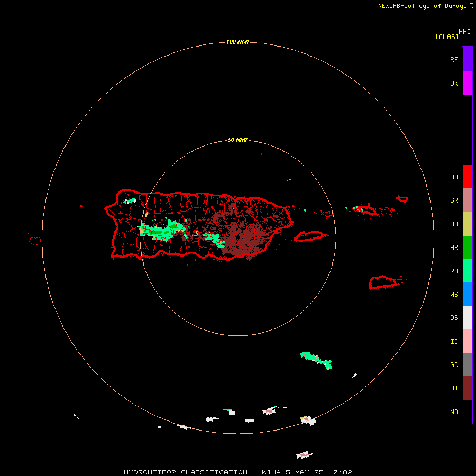
Task: Click the 50 NMI range ring label
Action: click(x=237, y=140)
